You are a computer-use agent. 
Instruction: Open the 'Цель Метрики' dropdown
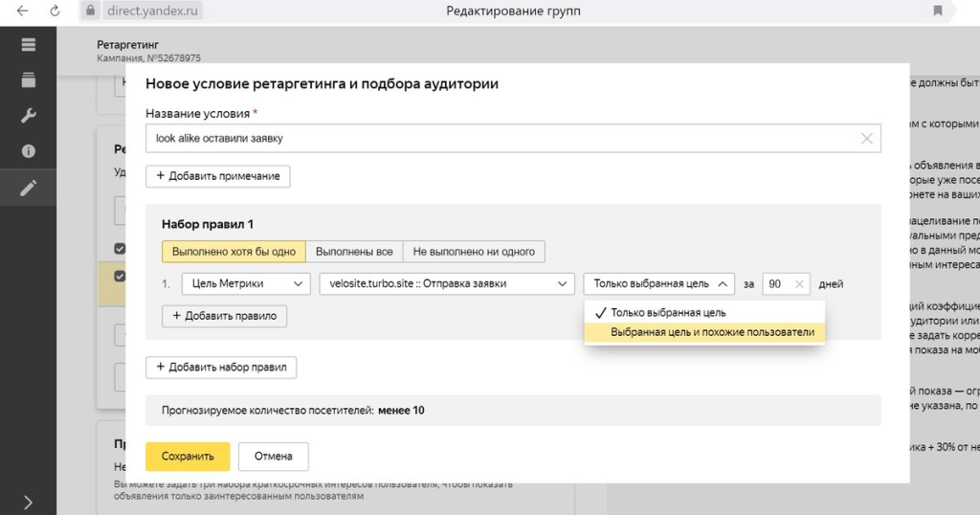(x=246, y=283)
